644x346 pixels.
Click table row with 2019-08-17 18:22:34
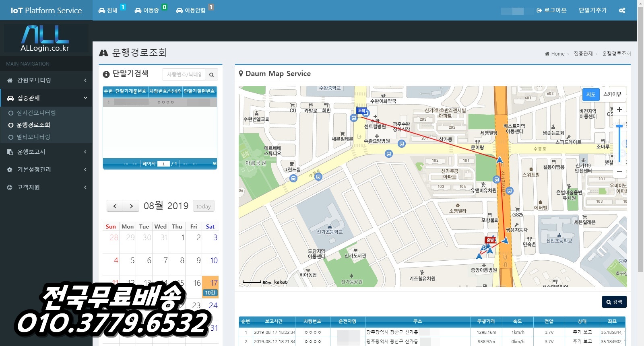[432, 332]
